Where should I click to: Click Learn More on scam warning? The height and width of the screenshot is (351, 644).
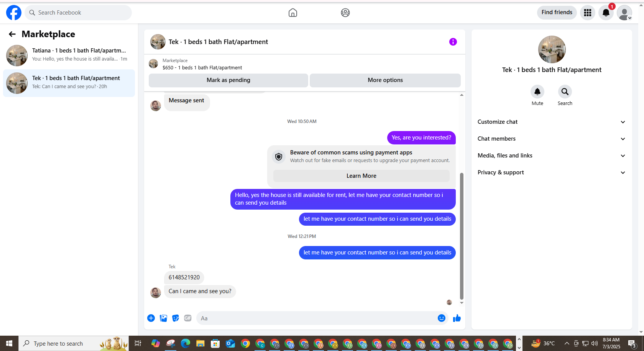coord(361,176)
